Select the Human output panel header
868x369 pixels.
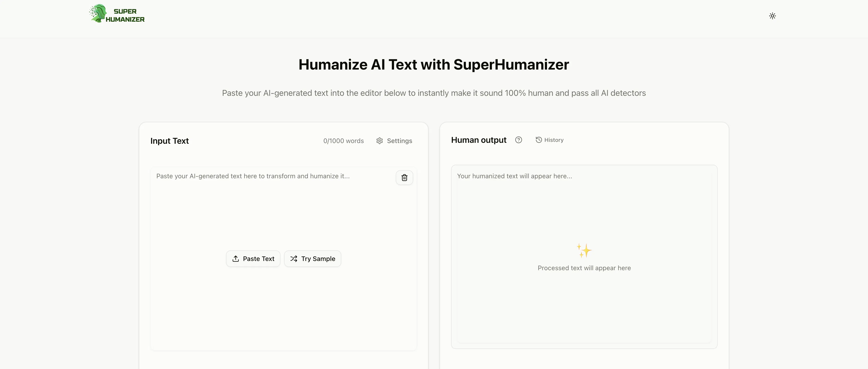[479, 140]
